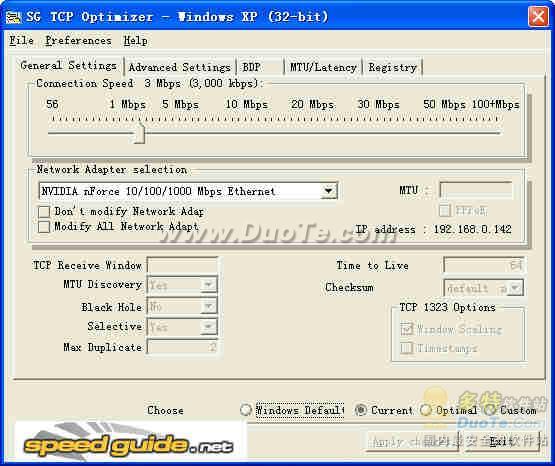This screenshot has height=466, width=555.
Task: Set the speed slider track at 20 Mbps
Action: [x=312, y=133]
